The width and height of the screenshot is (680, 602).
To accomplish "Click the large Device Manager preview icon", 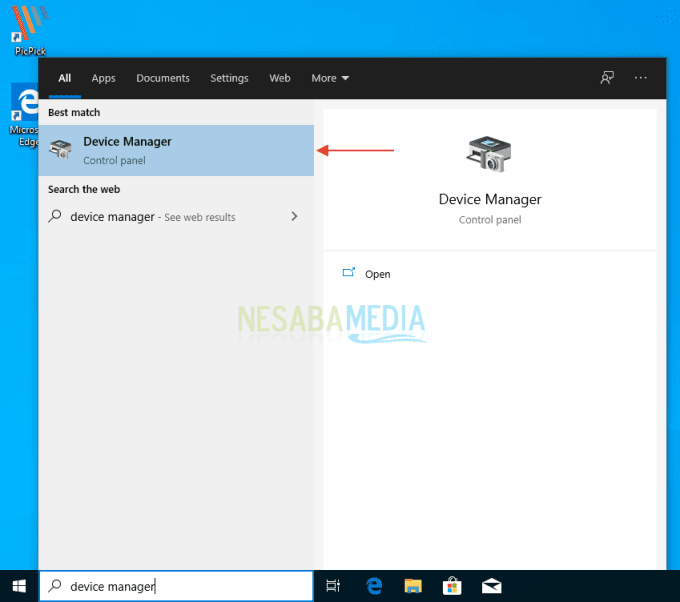I will pyautogui.click(x=489, y=154).
